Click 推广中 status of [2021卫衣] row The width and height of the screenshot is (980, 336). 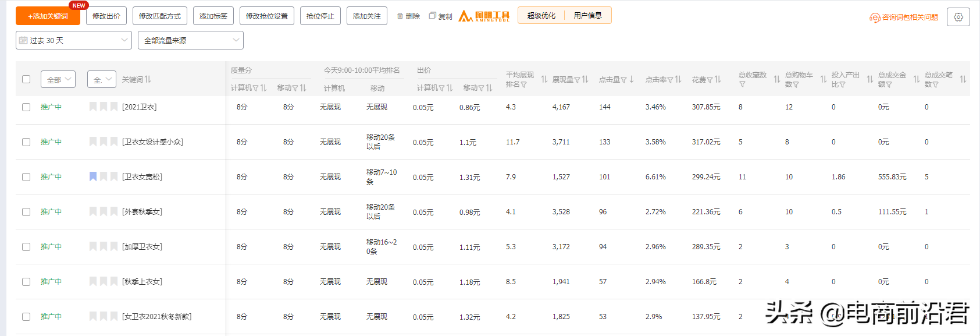point(51,107)
